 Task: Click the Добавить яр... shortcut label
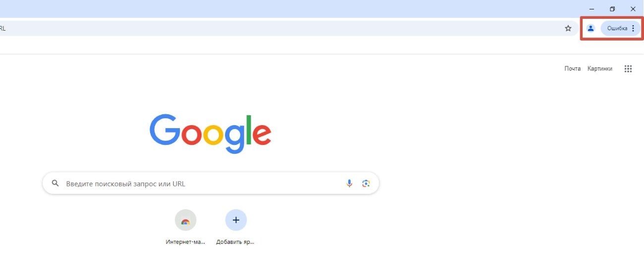[236, 242]
